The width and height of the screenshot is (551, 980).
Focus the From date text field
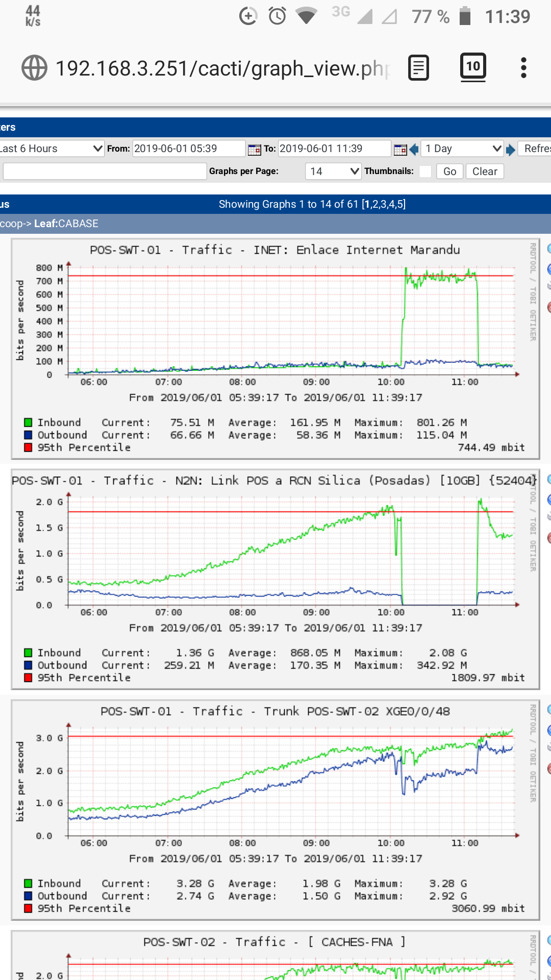click(x=188, y=149)
